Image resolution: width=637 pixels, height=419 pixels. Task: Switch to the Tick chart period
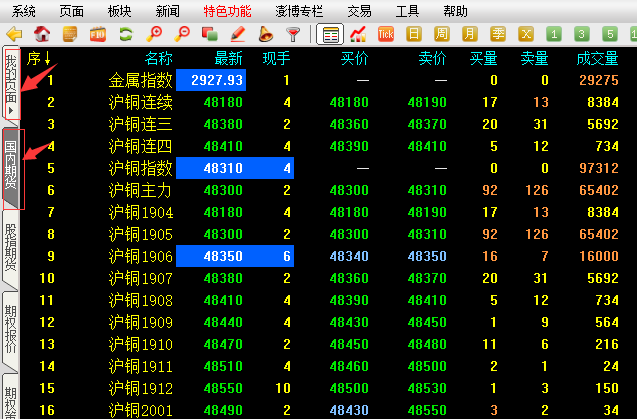click(386, 34)
